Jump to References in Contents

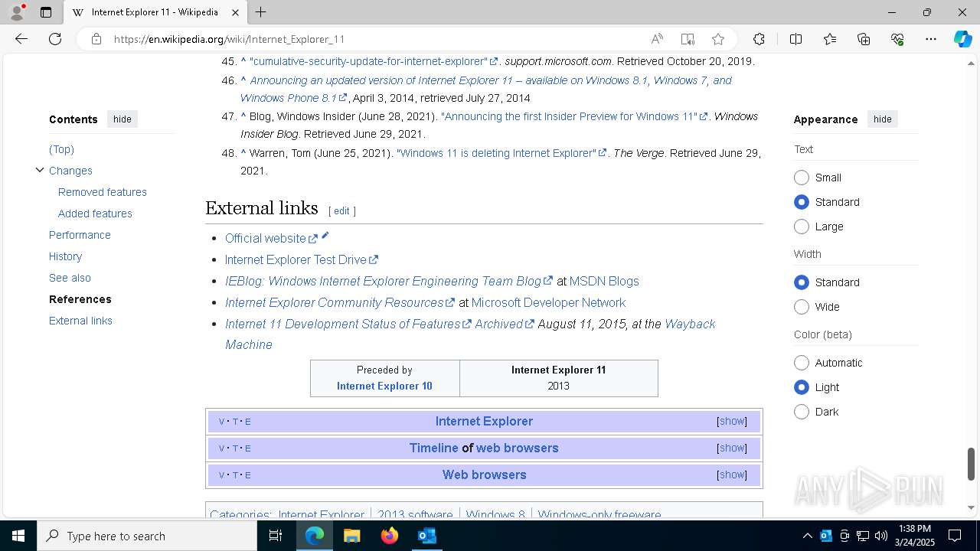click(x=80, y=299)
